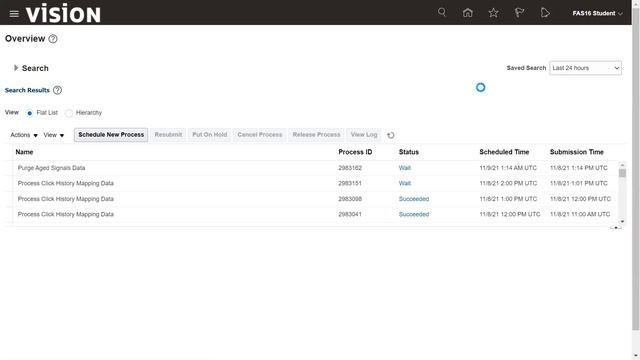Open the hamburger navigator menu
The height and width of the screenshot is (360, 640).
[x=14, y=14]
